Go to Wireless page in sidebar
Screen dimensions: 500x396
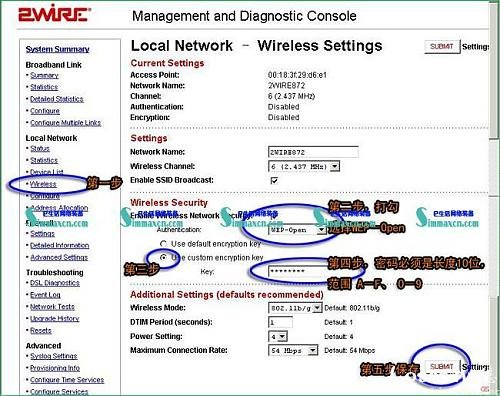pyautogui.click(x=43, y=184)
